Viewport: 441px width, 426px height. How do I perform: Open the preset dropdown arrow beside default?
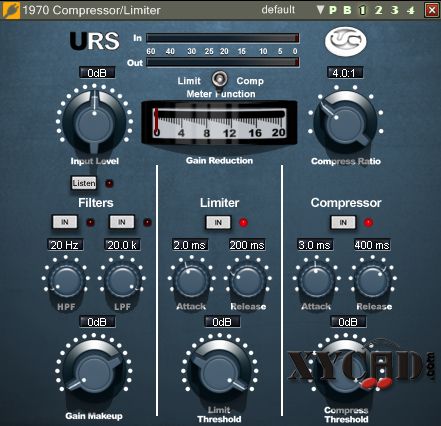[x=320, y=10]
